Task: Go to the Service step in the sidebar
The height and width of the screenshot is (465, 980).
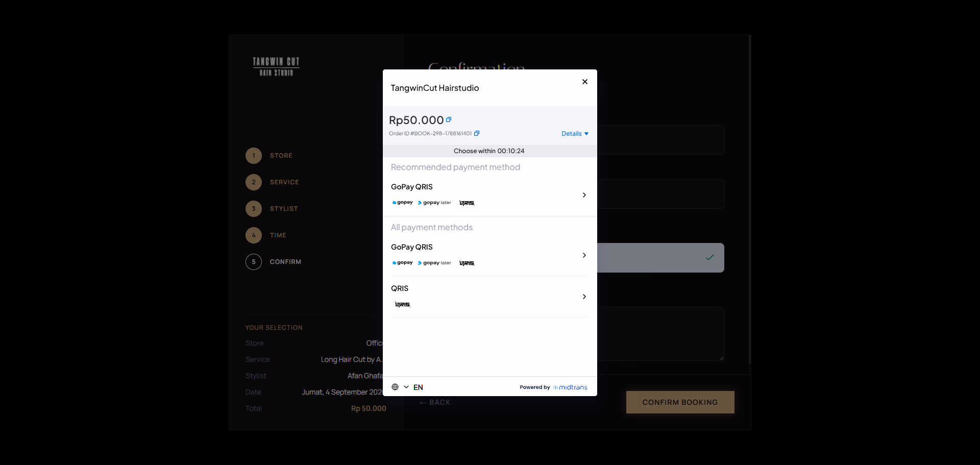Action: [x=273, y=182]
